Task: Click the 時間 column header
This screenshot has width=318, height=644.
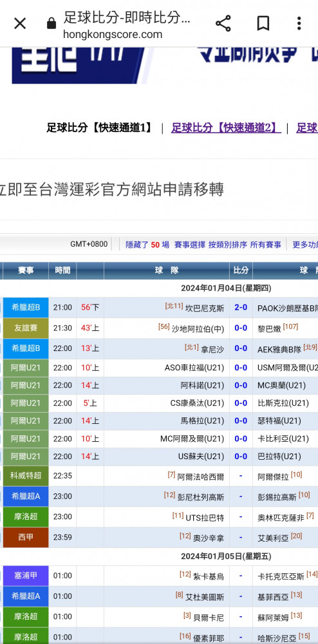Action: pyautogui.click(x=62, y=270)
